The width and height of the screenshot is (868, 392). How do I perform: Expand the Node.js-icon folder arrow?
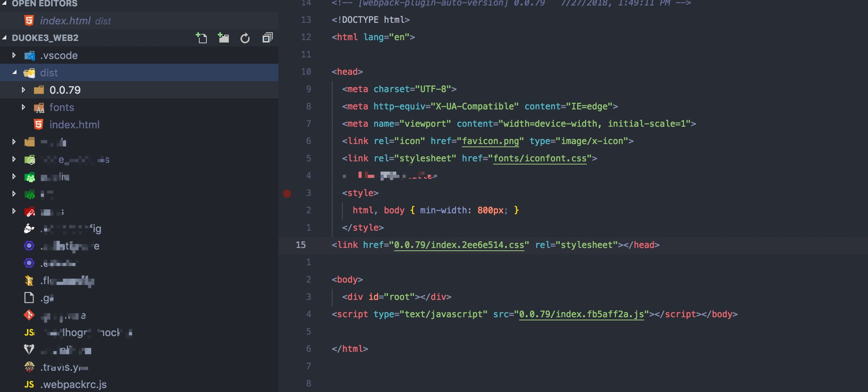[x=14, y=159]
